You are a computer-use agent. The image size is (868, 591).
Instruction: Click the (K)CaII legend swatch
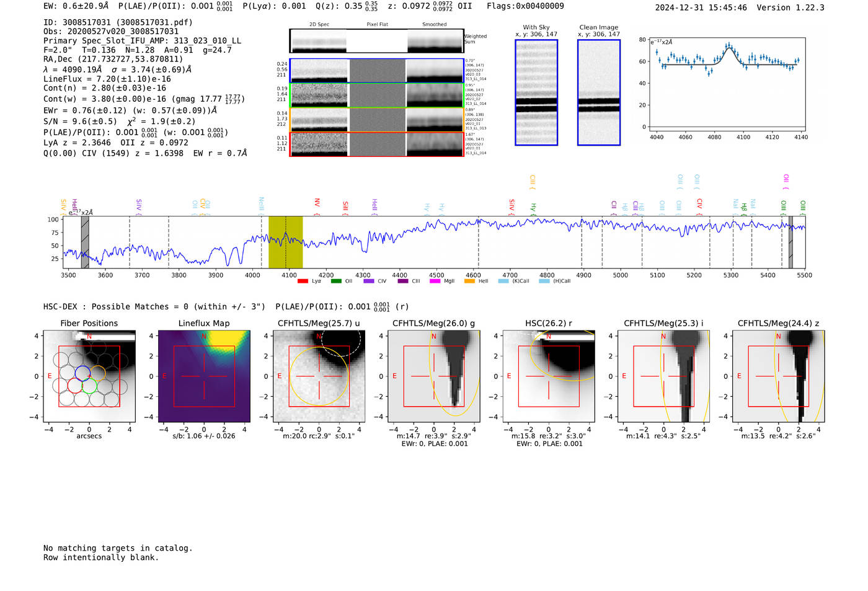[x=503, y=281]
